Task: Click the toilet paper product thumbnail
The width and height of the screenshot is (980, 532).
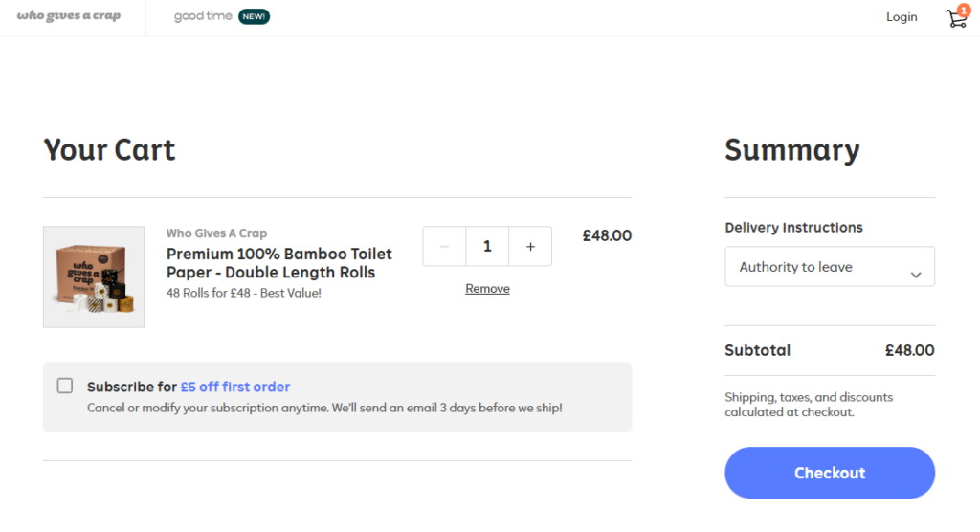Action: (94, 277)
